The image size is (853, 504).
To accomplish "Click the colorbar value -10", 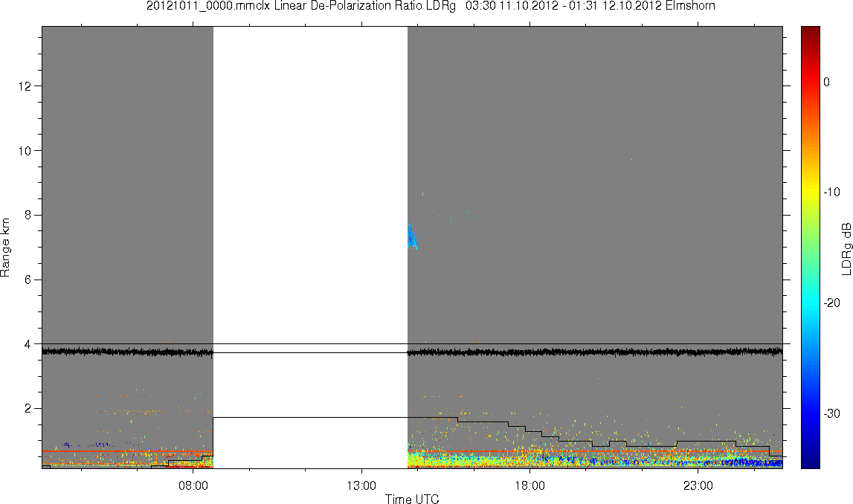I will point(831,193).
